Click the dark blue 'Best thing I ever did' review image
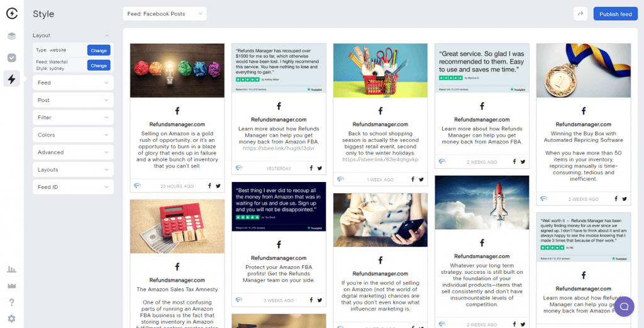Screen dimensions: 644x328 (x=279, y=206)
